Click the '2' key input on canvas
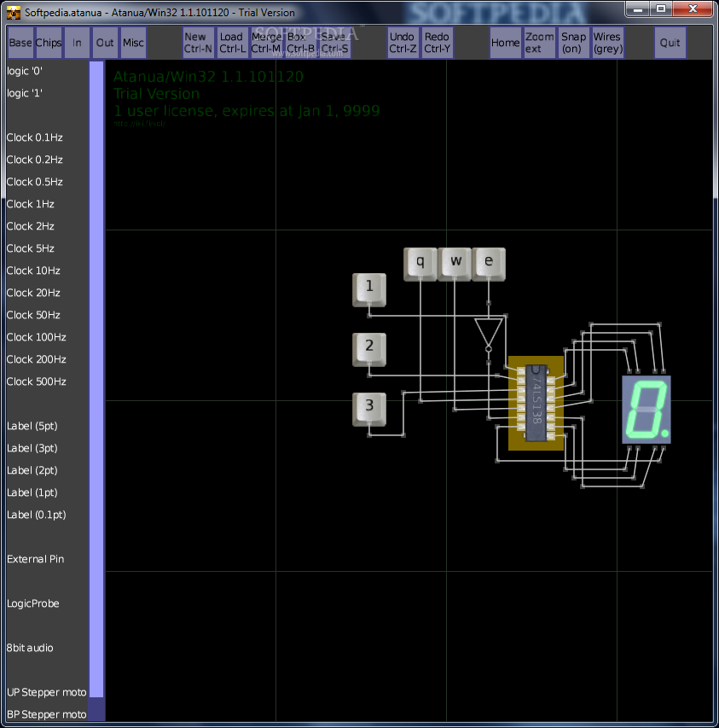This screenshot has width=719, height=728. point(369,350)
